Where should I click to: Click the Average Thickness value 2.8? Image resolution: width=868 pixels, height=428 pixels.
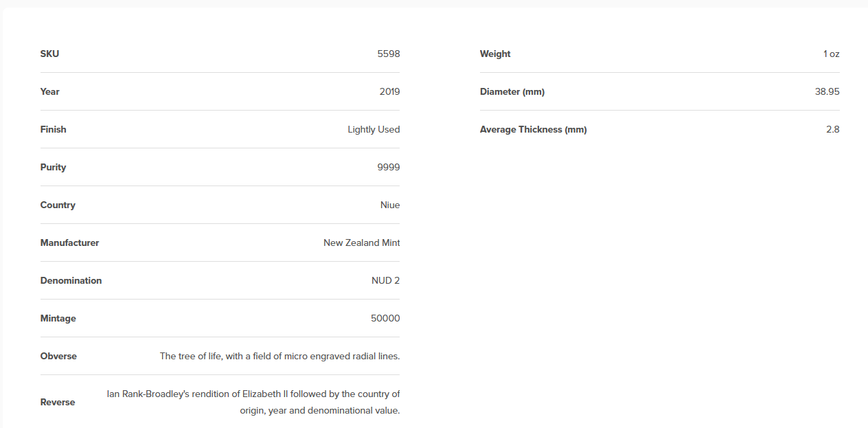[833, 129]
